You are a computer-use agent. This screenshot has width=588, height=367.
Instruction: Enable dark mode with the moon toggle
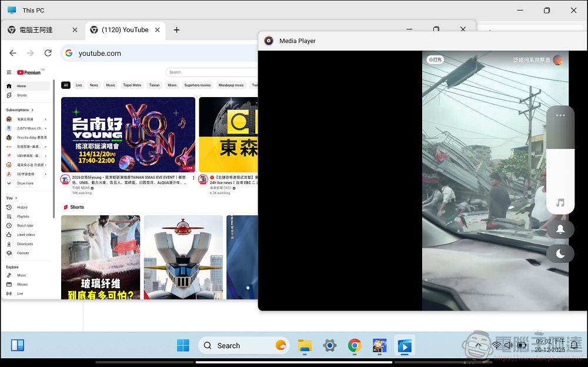pos(560,253)
